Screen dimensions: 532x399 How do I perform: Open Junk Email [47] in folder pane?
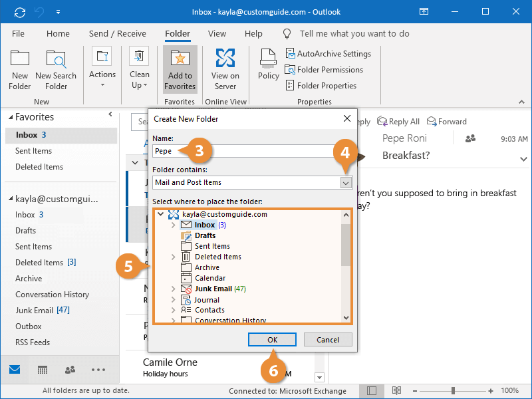(43, 311)
